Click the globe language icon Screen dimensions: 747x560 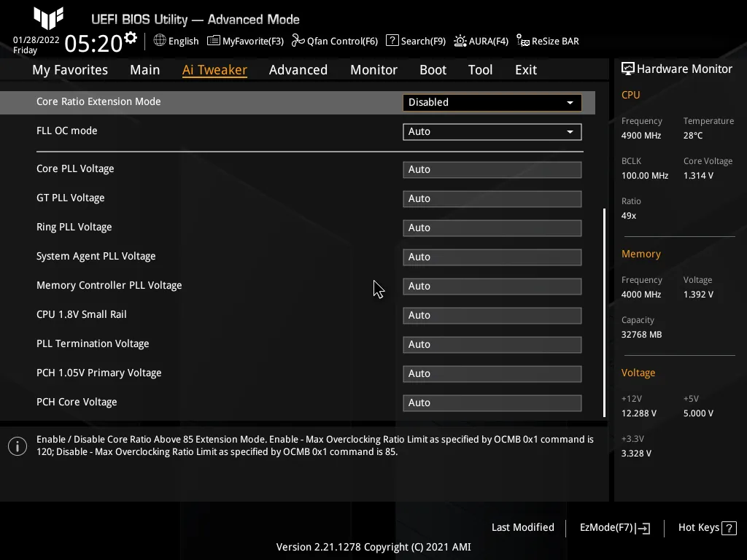pyautogui.click(x=160, y=41)
